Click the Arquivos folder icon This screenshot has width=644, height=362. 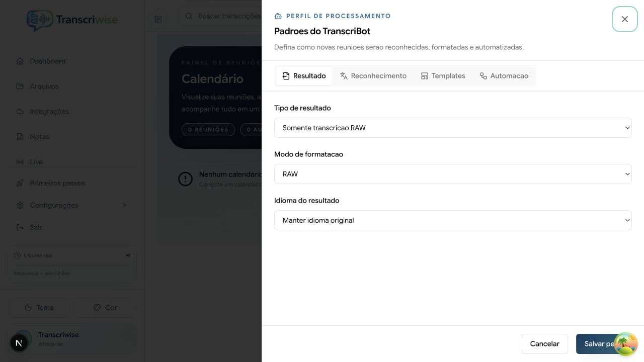(20, 86)
